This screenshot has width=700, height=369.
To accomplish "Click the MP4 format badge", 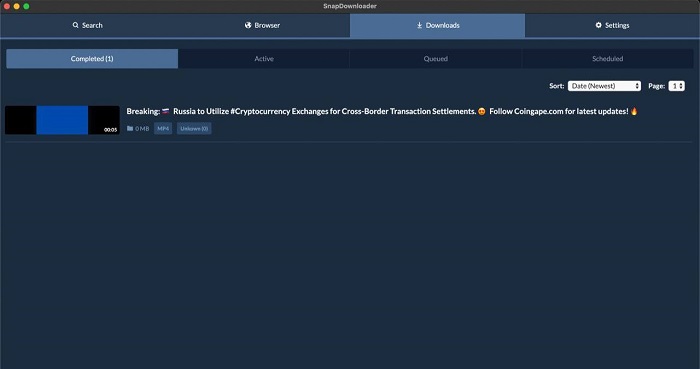I will pyautogui.click(x=163, y=129).
